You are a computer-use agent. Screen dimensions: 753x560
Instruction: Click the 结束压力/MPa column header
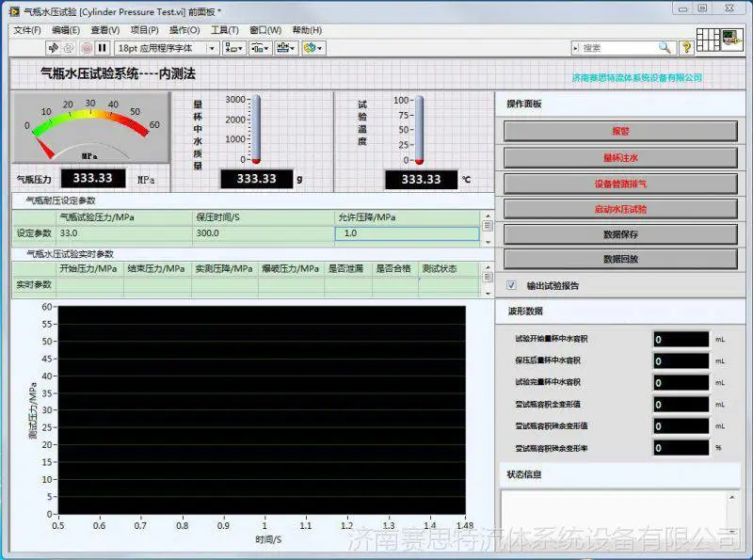click(156, 269)
